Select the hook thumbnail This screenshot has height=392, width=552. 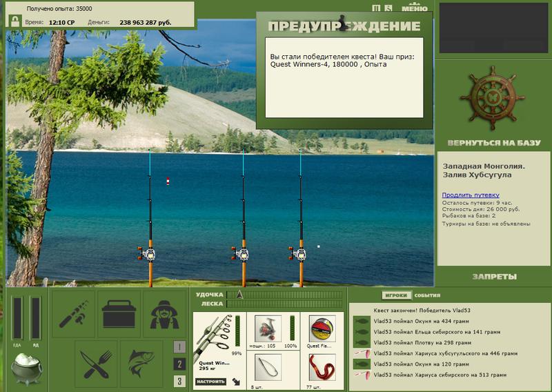click(x=268, y=368)
